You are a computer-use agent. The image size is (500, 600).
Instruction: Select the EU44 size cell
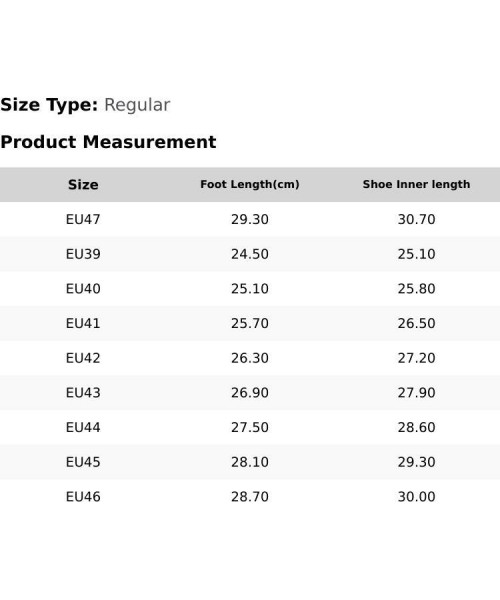coord(83,427)
